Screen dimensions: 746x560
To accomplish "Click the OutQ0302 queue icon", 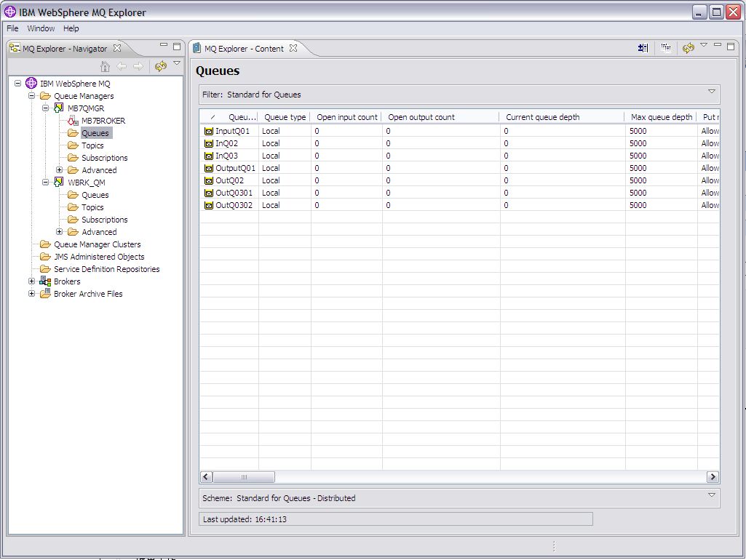I will [208, 205].
